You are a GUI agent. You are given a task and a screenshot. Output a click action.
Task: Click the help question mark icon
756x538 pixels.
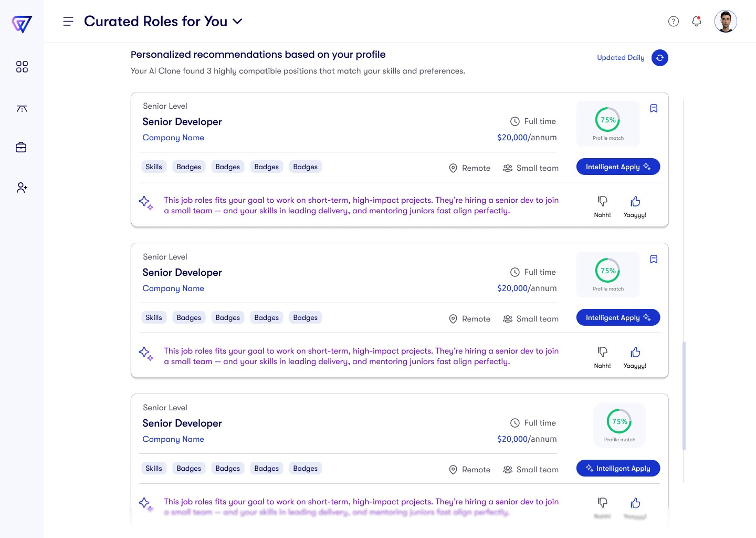[674, 22]
